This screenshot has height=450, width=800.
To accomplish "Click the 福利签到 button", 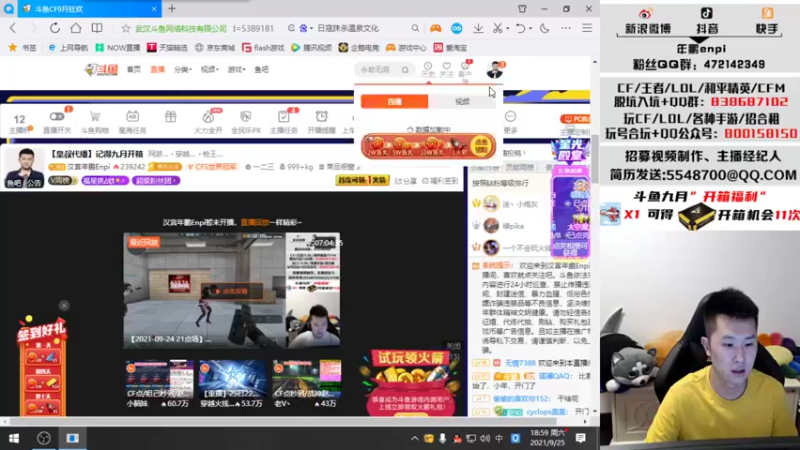I will 440,181.
